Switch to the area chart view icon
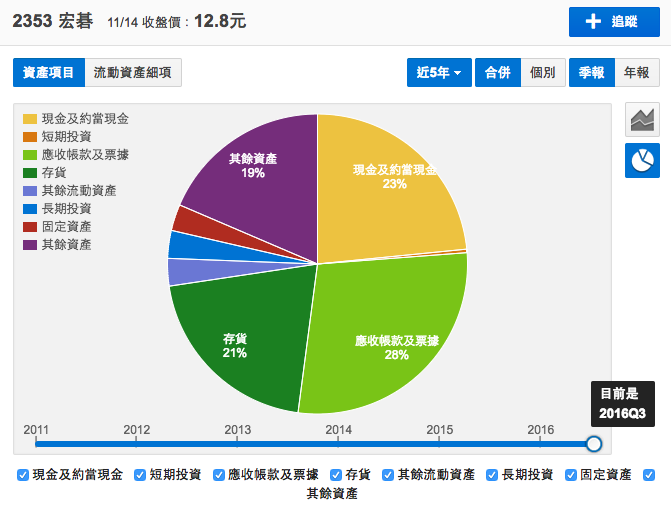Screen dimensions: 671x507 tap(642, 120)
